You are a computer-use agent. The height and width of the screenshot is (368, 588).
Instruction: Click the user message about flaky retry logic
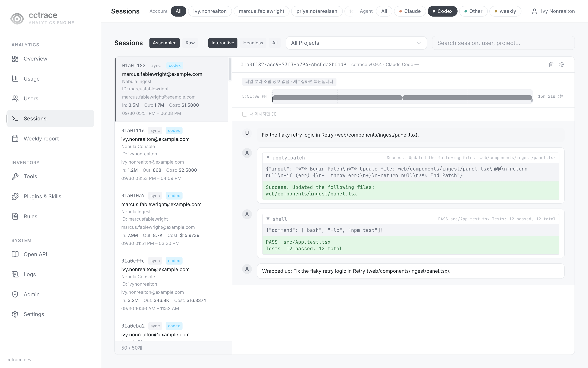pos(410,135)
